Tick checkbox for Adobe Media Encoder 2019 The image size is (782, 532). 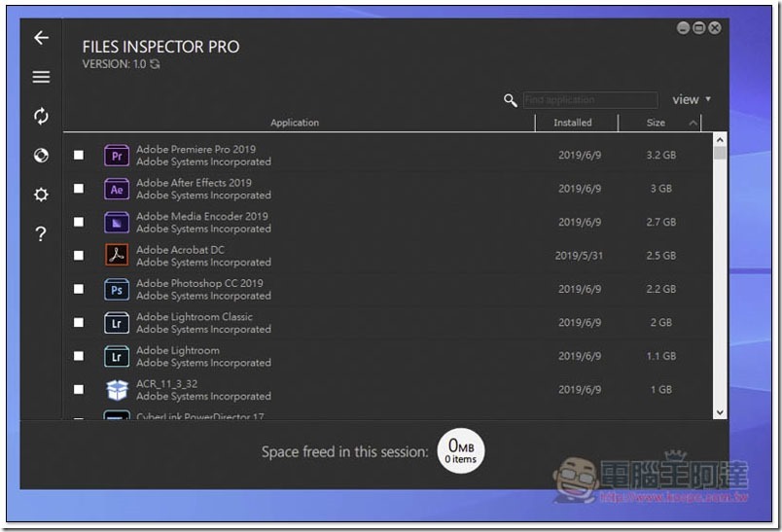(x=79, y=222)
